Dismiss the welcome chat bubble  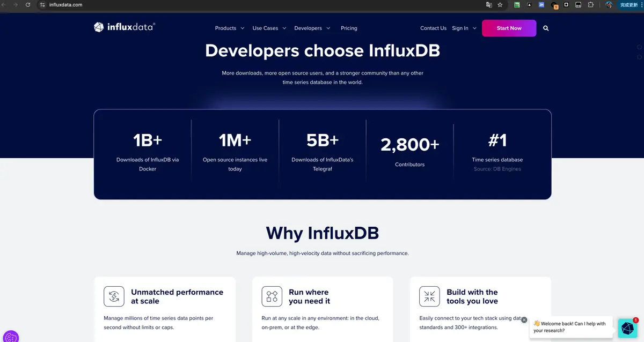click(x=524, y=319)
